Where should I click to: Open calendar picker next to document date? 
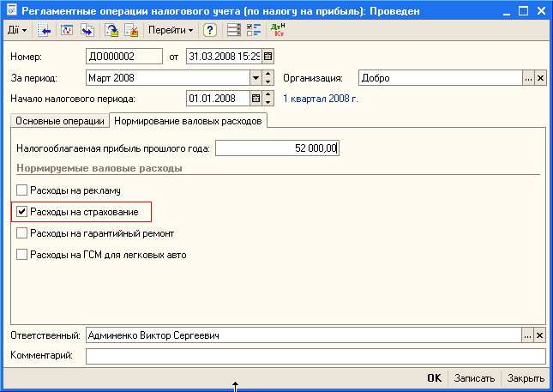pyautogui.click(x=268, y=57)
